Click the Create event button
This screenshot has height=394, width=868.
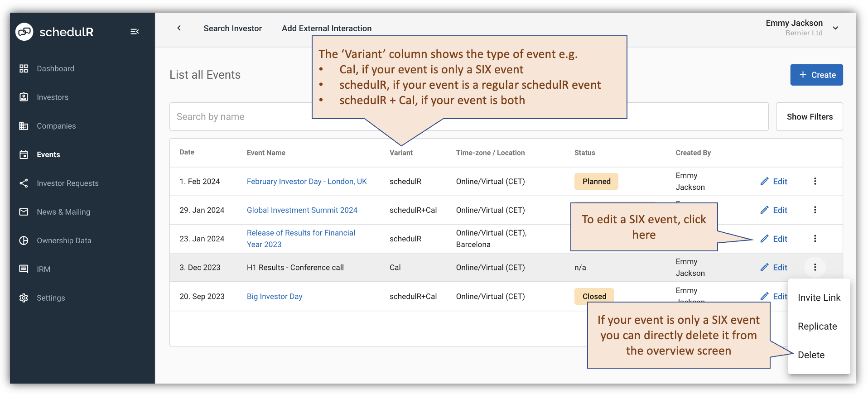pos(816,75)
